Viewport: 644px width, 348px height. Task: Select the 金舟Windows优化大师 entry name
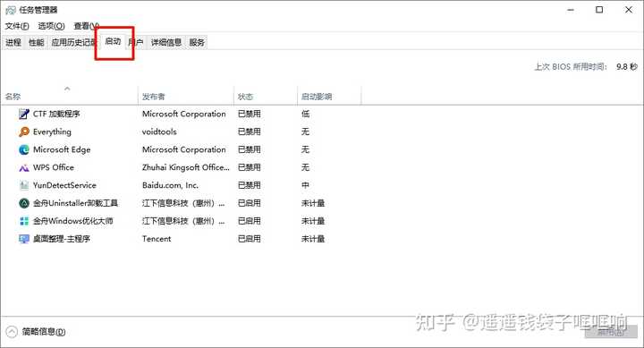(x=73, y=221)
